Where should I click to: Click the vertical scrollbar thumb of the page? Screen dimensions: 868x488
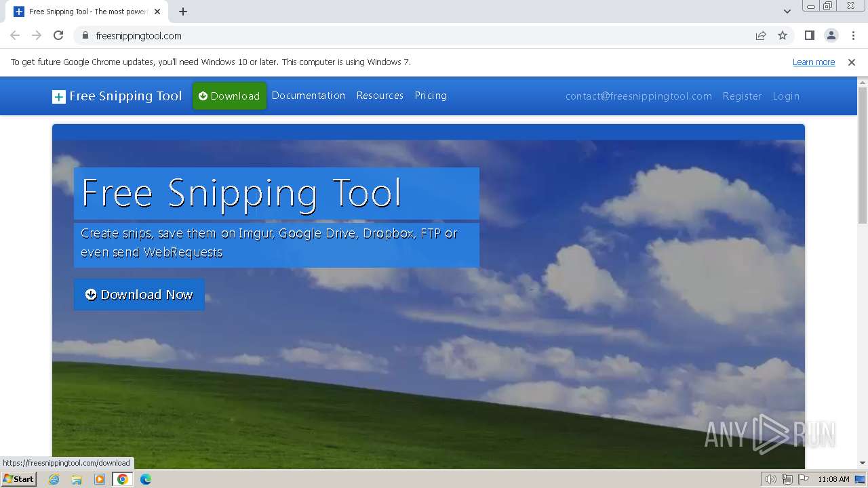click(863, 155)
